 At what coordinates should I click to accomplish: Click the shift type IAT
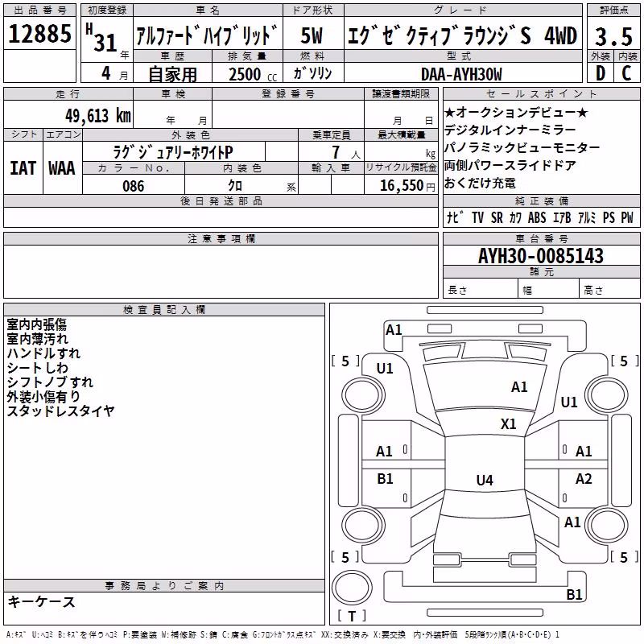[x=23, y=168]
